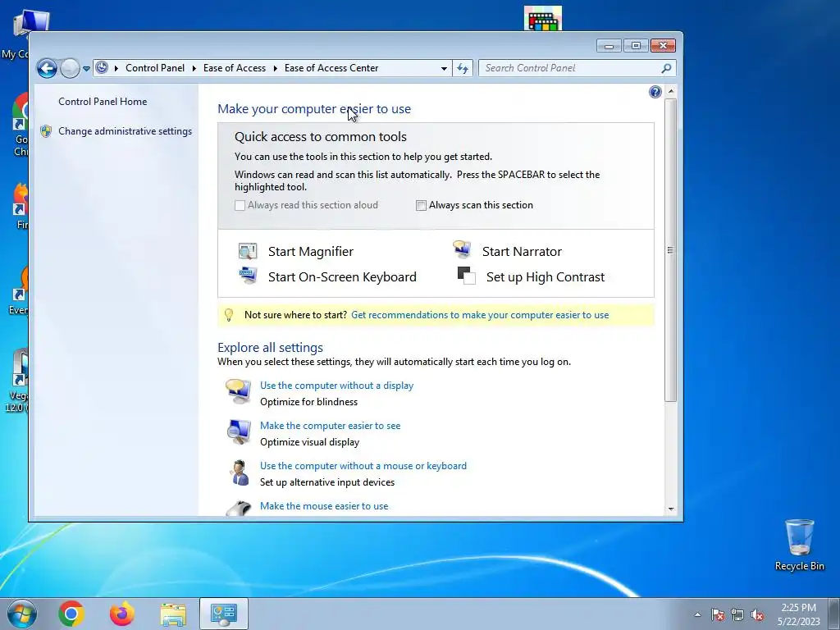Open Get recommendations to make computer easier link
Image resolution: width=840 pixels, height=630 pixels.
pyautogui.click(x=480, y=315)
